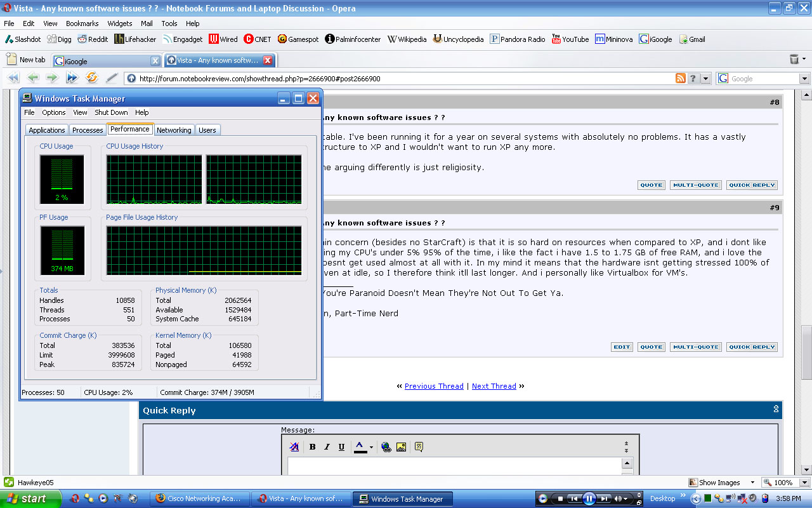Open the Widgets menu in Opera
The width and height of the screenshot is (812, 508).
[x=120, y=23]
